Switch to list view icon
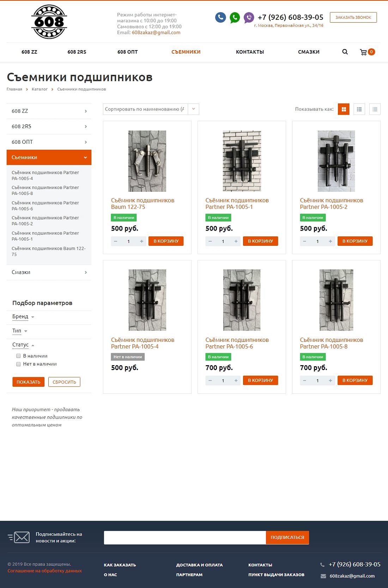 pos(359,109)
